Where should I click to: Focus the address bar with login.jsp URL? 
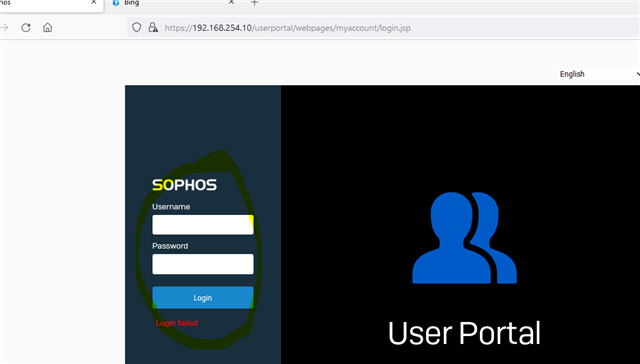point(383,28)
